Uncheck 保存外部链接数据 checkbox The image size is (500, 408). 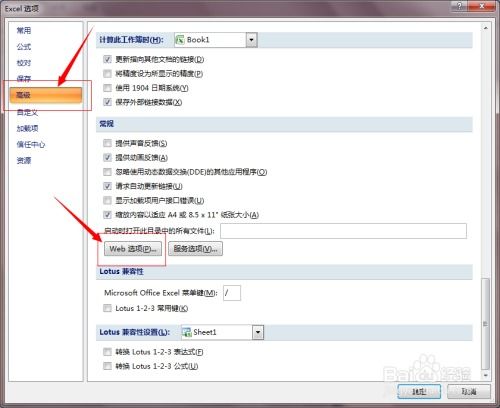107,102
